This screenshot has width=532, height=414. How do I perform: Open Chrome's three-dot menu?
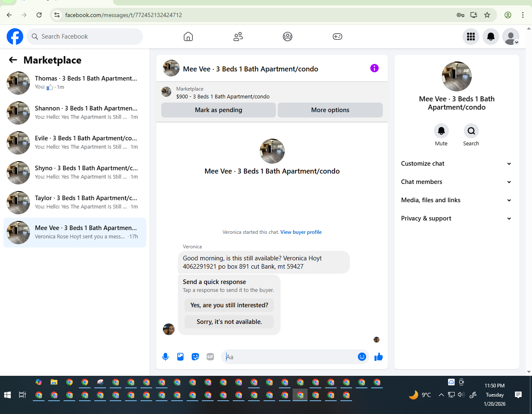[x=523, y=15]
